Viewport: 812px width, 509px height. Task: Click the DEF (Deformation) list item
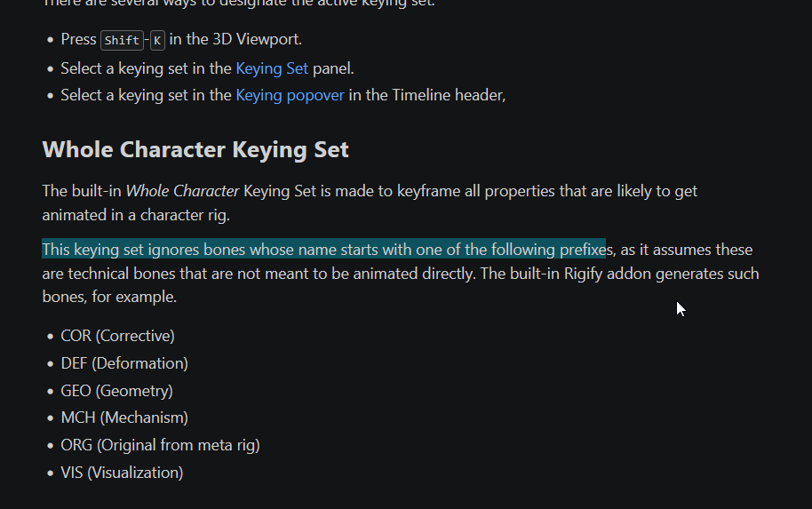[x=124, y=363]
